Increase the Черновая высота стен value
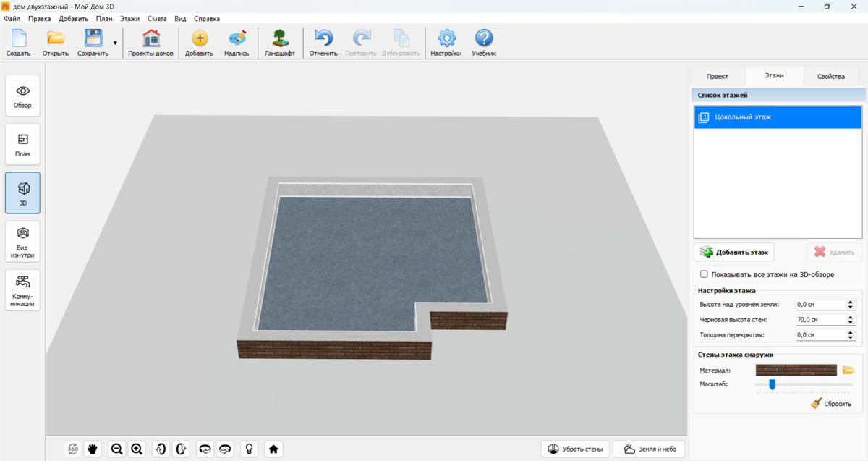The image size is (868, 461). tap(849, 316)
